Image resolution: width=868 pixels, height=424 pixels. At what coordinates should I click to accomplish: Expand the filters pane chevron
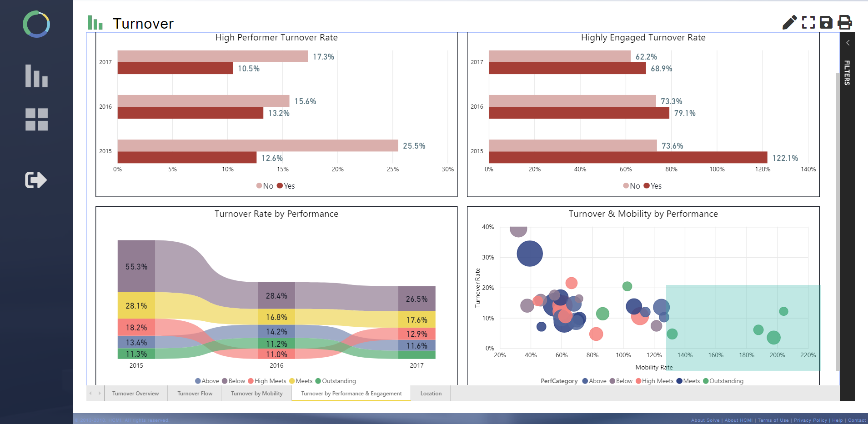pyautogui.click(x=848, y=43)
